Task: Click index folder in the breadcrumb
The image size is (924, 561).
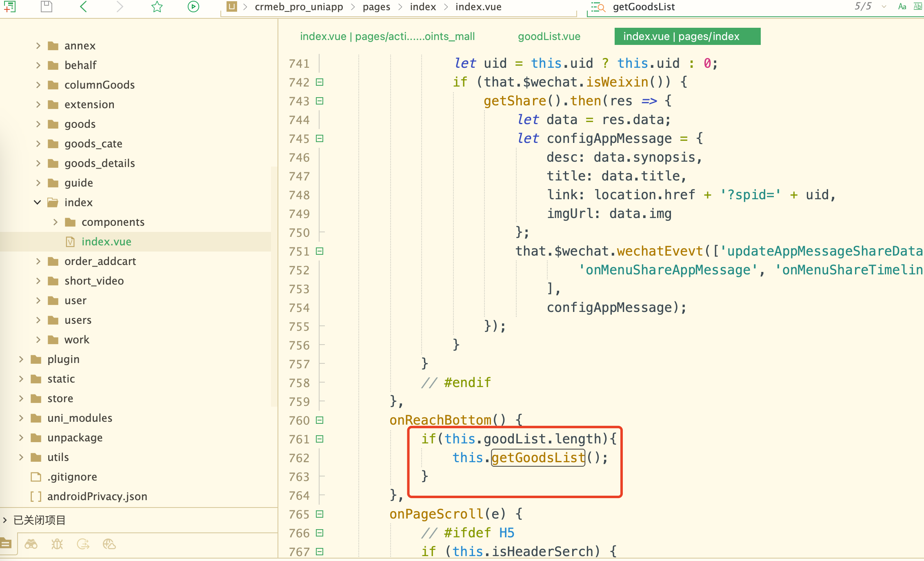Action: (x=423, y=7)
